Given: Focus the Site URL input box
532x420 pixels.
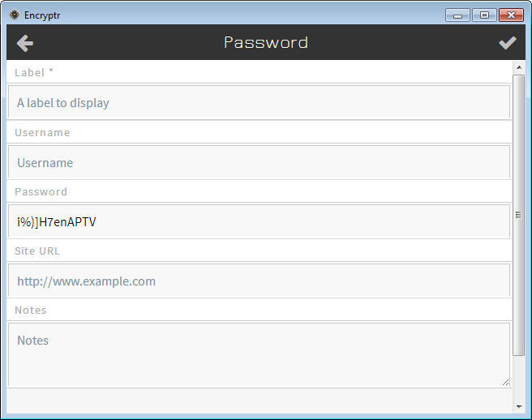Looking at the screenshot, I should pos(259,281).
